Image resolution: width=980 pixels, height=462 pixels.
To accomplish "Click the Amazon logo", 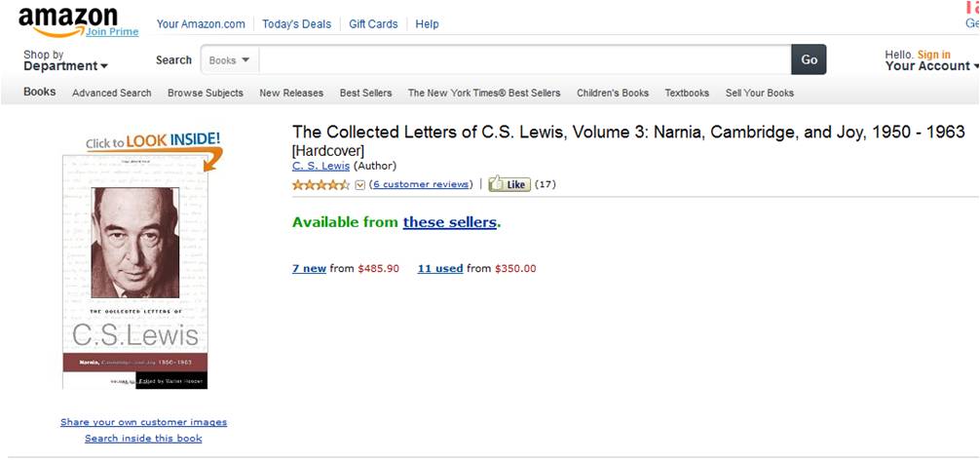I will point(67,19).
